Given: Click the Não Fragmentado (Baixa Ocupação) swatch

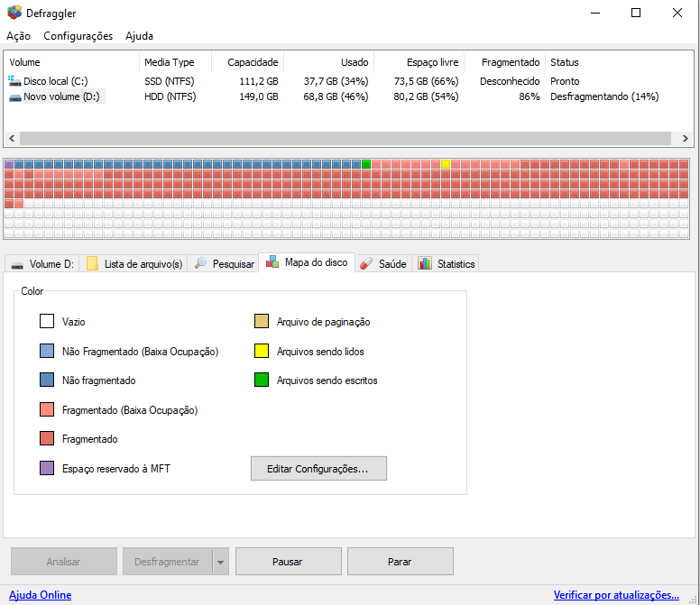Looking at the screenshot, I should [47, 351].
